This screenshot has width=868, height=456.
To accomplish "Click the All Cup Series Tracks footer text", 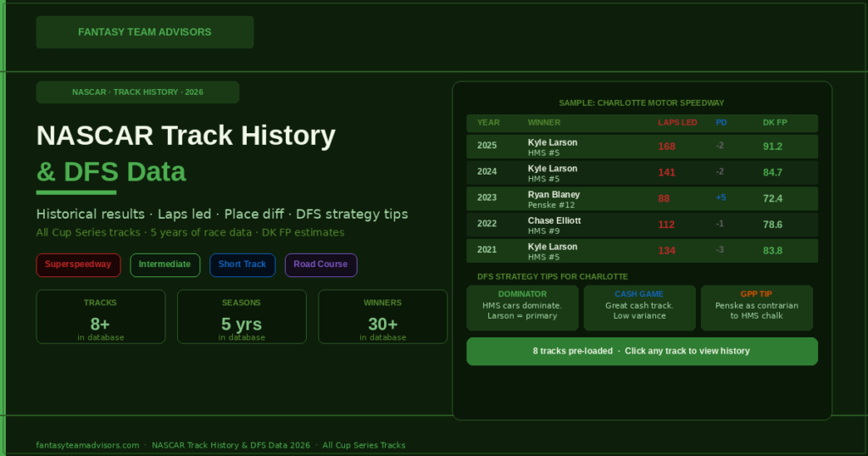I will tap(364, 446).
